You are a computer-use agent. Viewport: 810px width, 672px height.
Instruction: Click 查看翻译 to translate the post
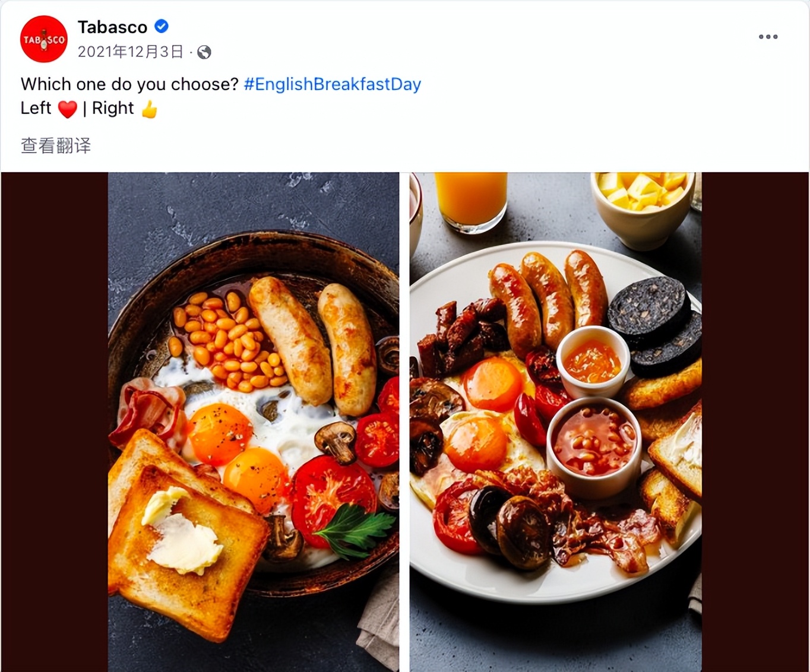point(56,145)
